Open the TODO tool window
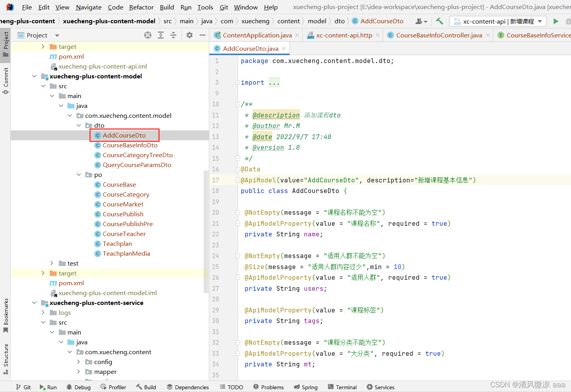The width and height of the screenshot is (571, 392). click(x=231, y=387)
